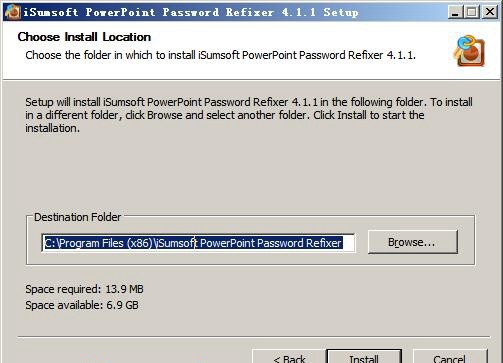Click the Space required 13.9 MB text
Screen dimensions: 503x363
pos(84,289)
